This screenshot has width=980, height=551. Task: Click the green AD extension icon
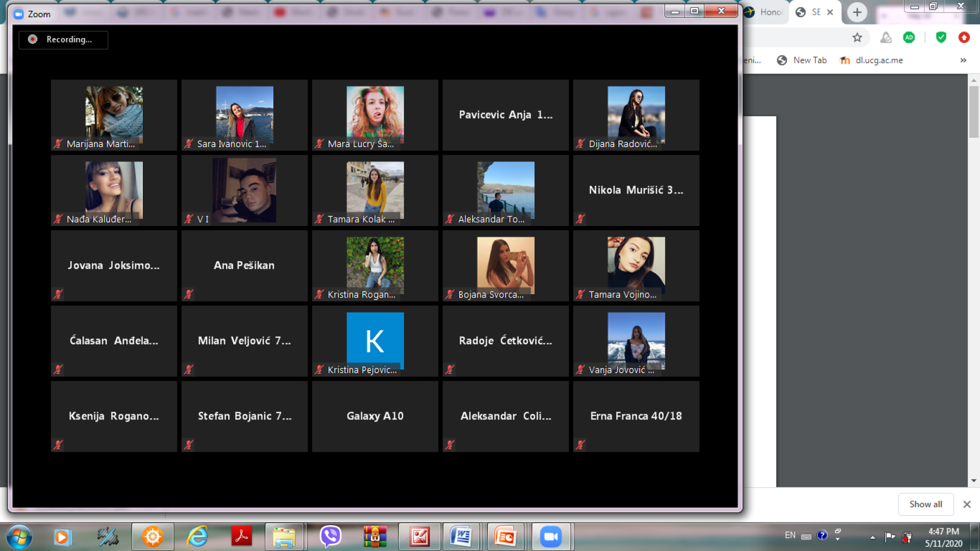pos(909,37)
